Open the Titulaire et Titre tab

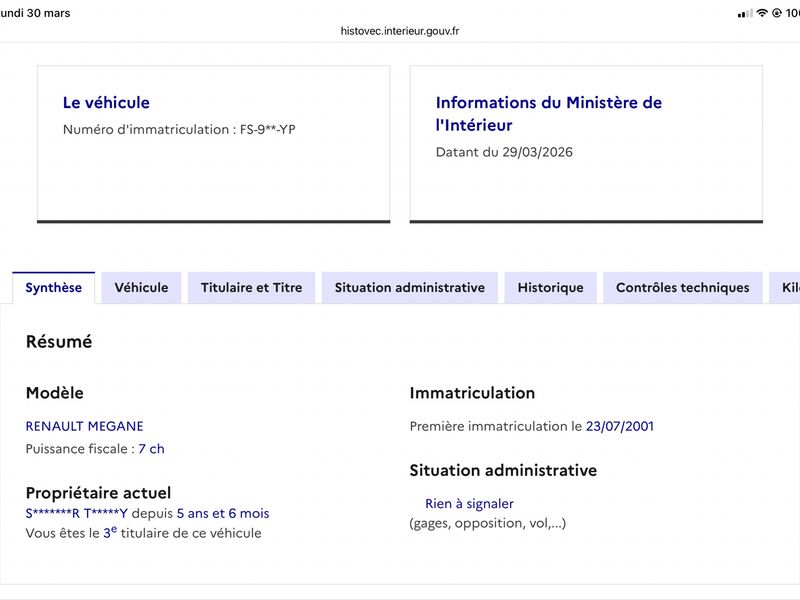tap(252, 288)
